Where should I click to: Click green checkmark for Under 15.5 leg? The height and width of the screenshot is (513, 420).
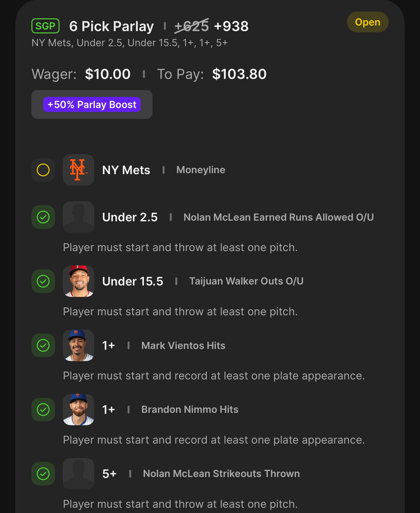click(43, 281)
